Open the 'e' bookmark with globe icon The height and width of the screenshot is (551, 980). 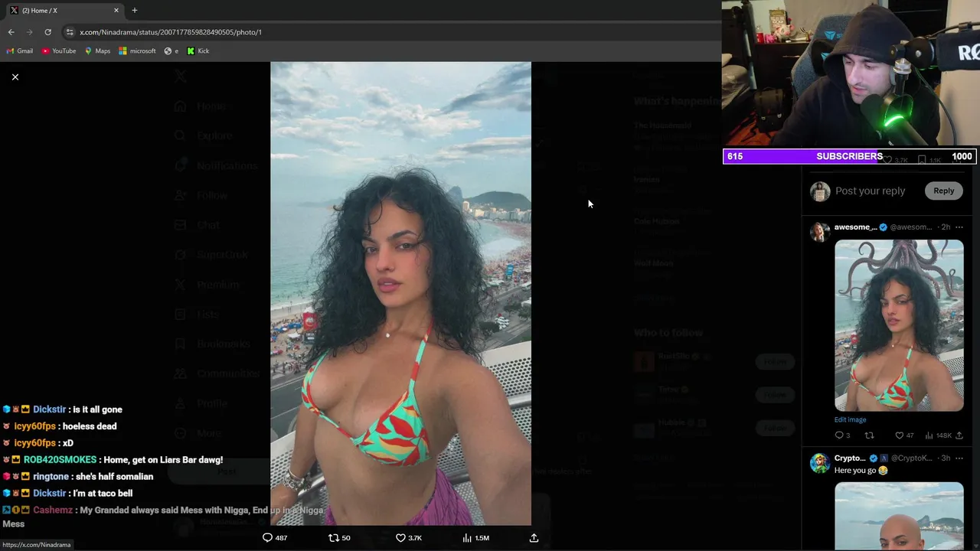click(x=171, y=51)
